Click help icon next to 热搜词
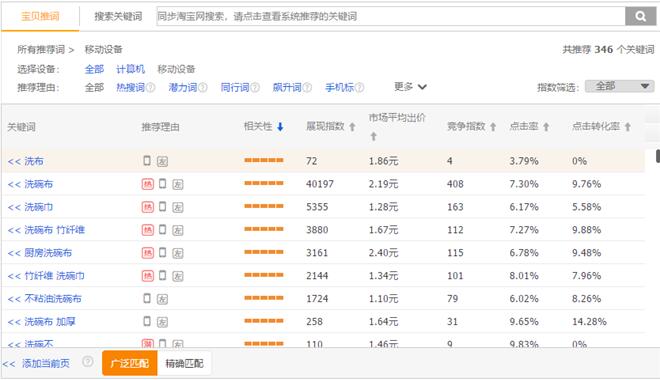Image resolution: width=660 pixels, height=380 pixels. (151, 88)
